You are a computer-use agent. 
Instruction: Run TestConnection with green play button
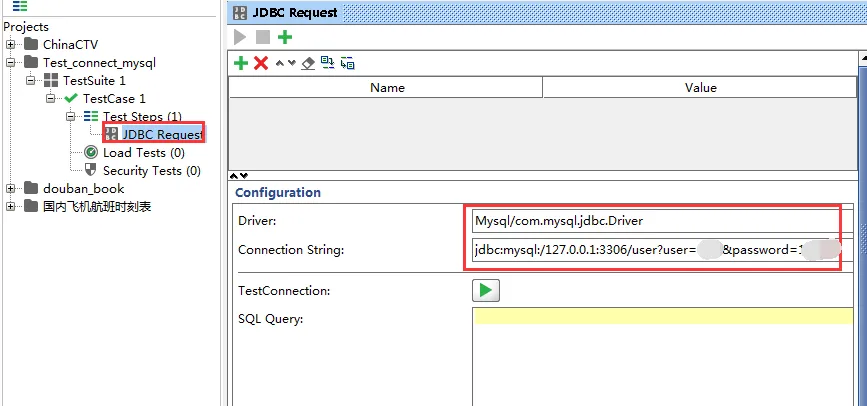point(486,291)
